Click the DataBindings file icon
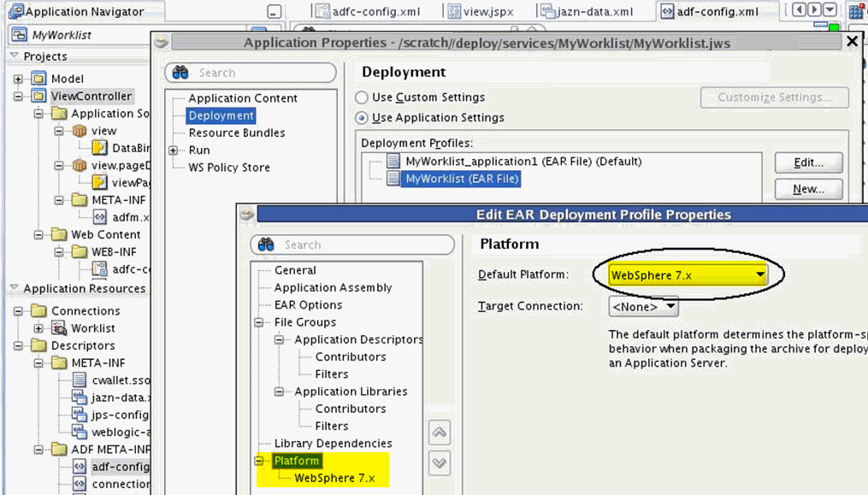This screenshot has width=868, height=495. (100, 148)
